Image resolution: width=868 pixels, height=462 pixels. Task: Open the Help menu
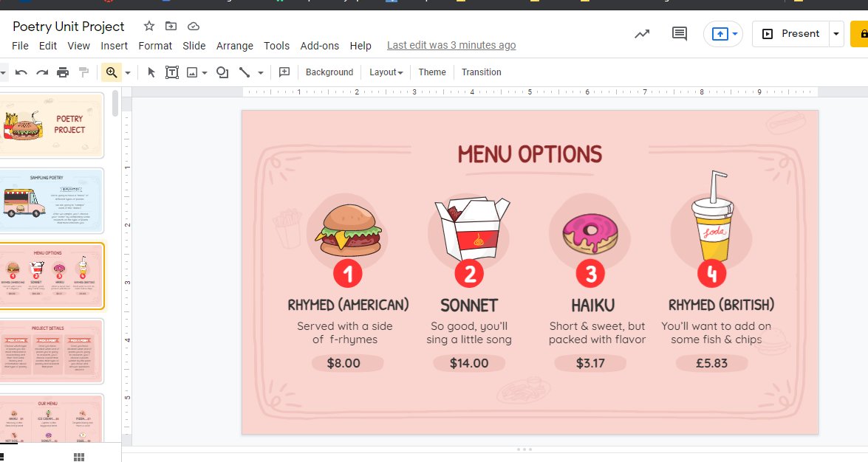360,46
